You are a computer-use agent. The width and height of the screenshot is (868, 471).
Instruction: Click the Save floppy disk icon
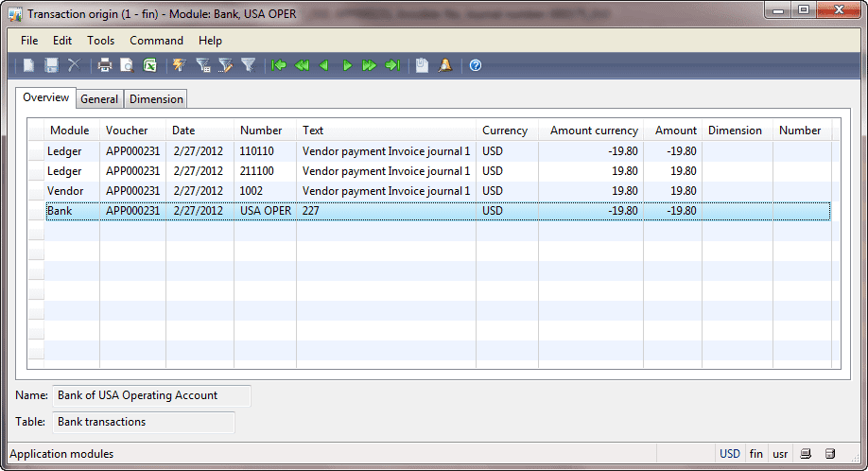coord(51,65)
